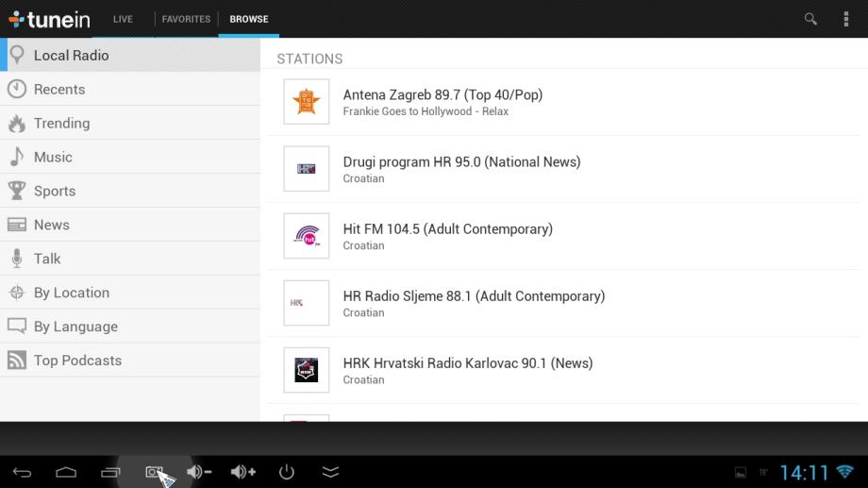The width and height of the screenshot is (868, 488).
Task: Tap the Android home button
Action: click(66, 472)
